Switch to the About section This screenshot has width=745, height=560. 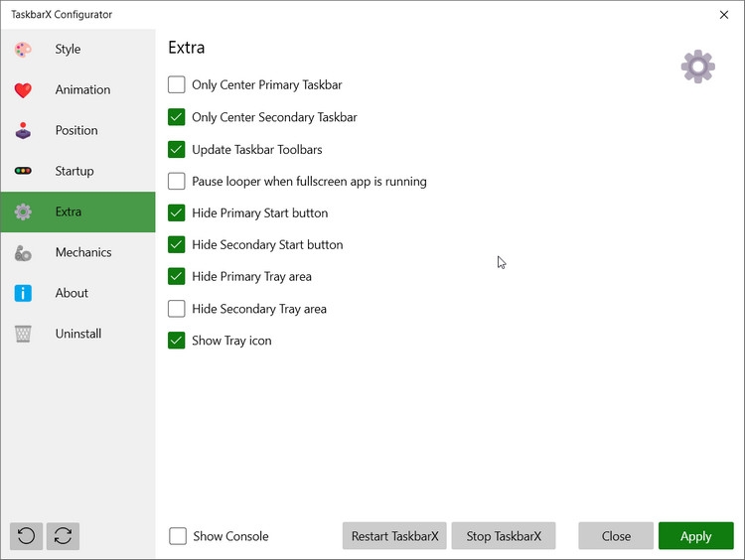coord(72,293)
